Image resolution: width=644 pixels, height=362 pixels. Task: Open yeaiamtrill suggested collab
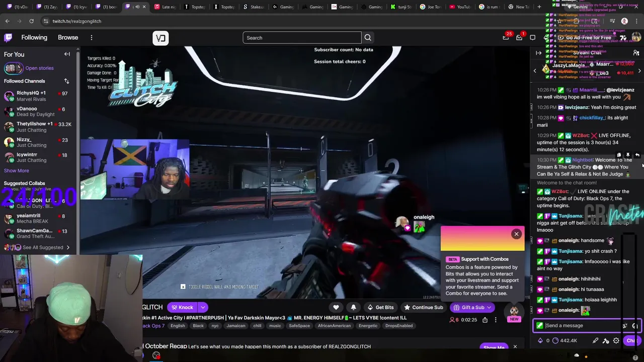(x=38, y=218)
